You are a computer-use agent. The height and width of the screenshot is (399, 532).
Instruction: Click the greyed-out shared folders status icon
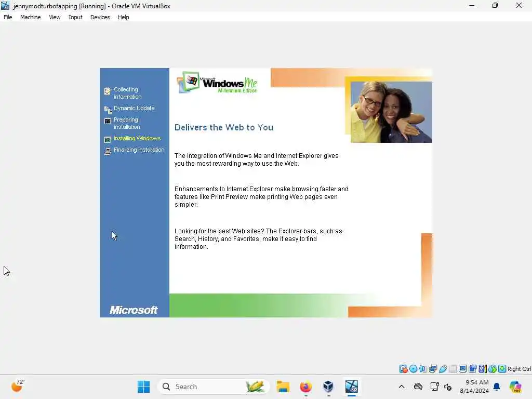[x=453, y=369]
